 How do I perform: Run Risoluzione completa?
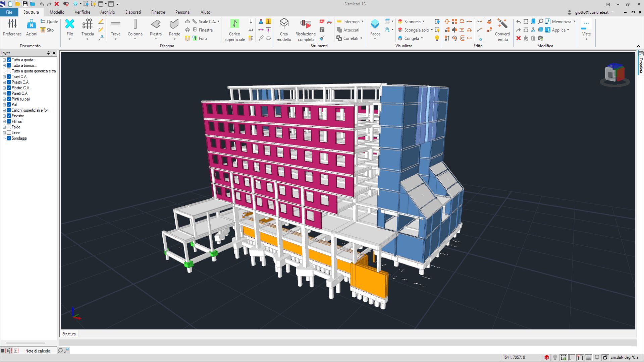tap(305, 24)
